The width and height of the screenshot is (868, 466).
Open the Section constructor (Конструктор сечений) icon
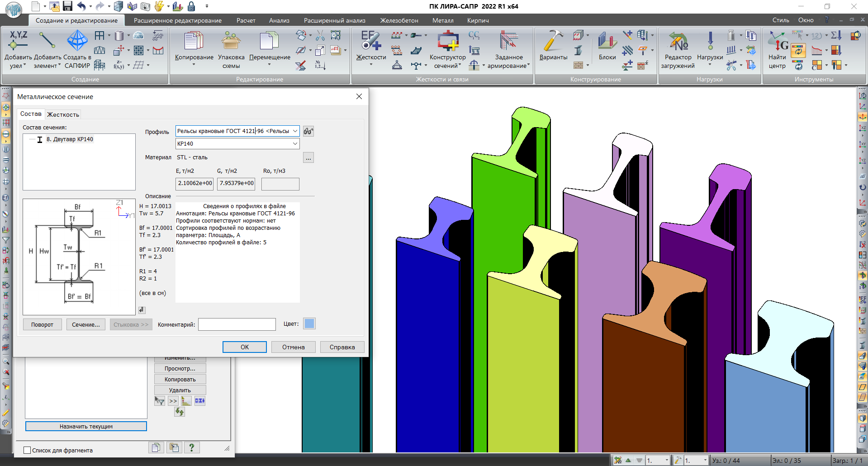coord(447,42)
